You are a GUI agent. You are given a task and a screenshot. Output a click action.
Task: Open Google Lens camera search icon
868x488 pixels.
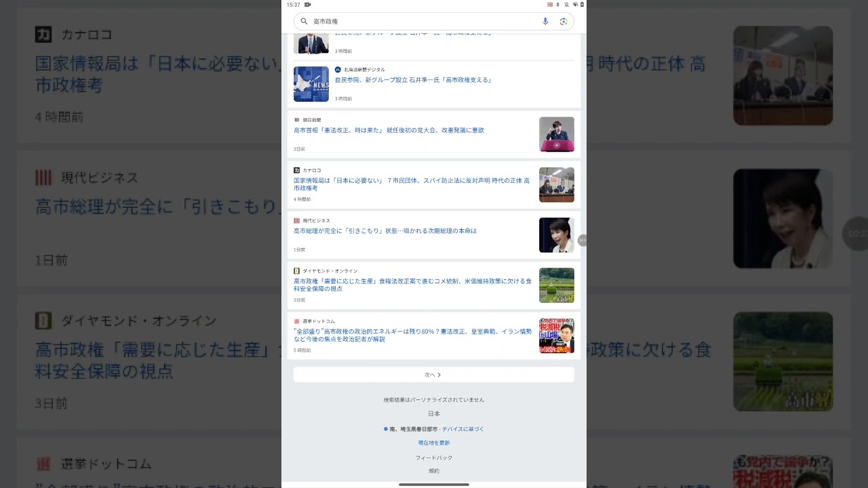(563, 22)
